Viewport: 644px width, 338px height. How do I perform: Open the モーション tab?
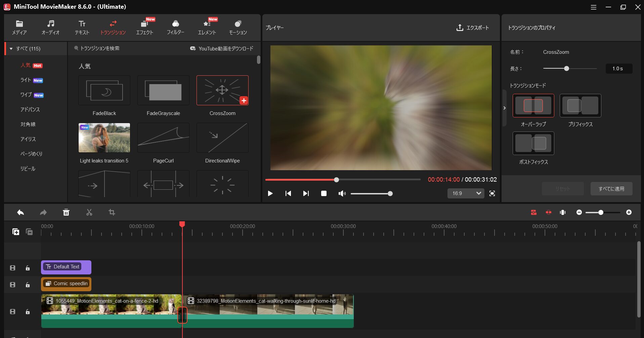point(238,28)
